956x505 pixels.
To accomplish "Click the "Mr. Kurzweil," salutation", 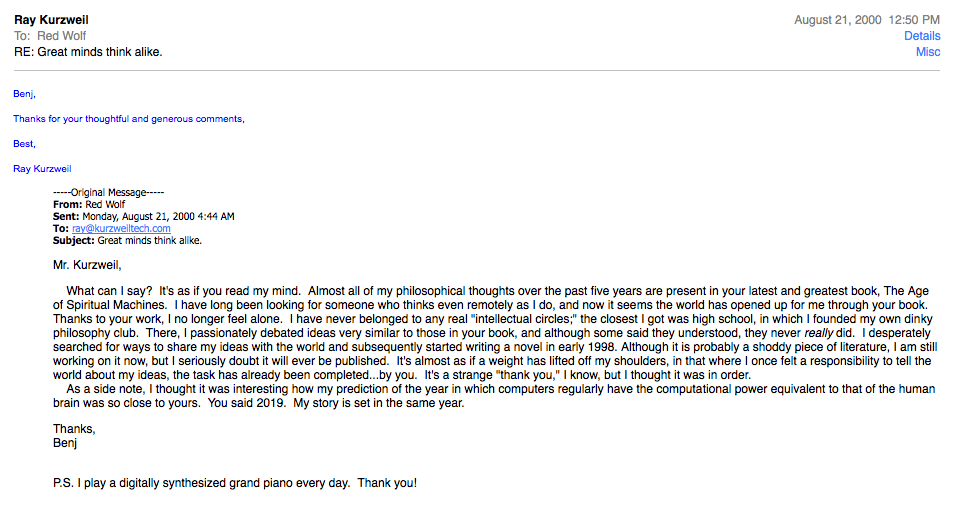I will coord(87,266).
